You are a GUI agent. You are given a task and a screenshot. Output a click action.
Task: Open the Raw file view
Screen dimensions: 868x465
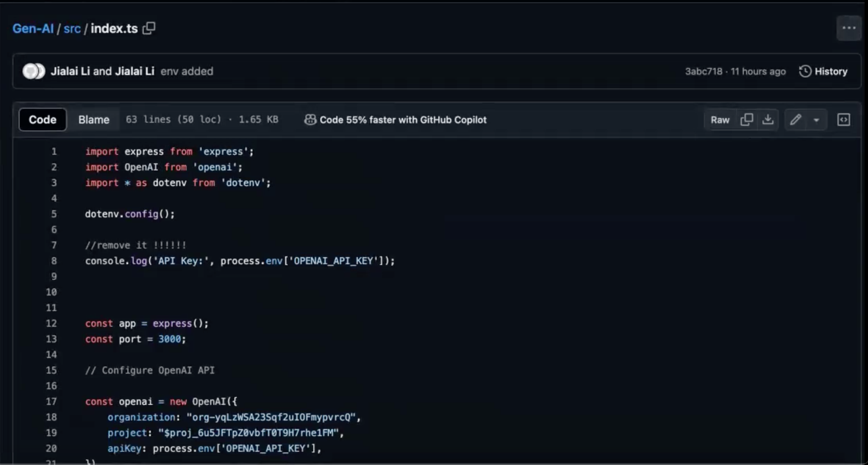(720, 120)
